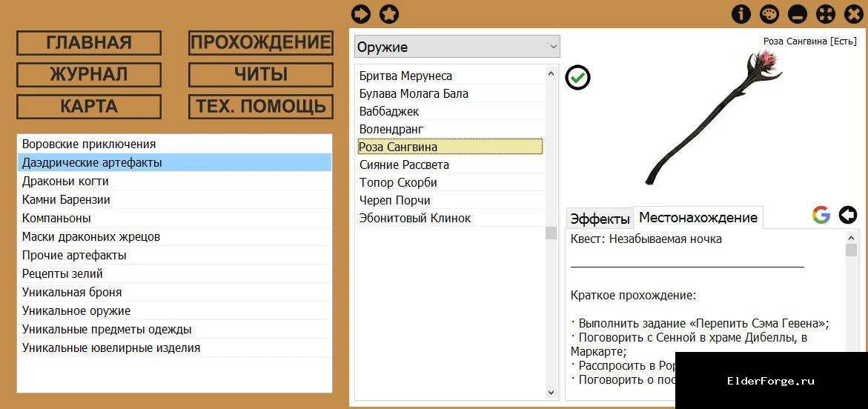Image resolution: width=868 pixels, height=409 pixels.
Task: Search item on Google via G icon
Action: point(821,215)
